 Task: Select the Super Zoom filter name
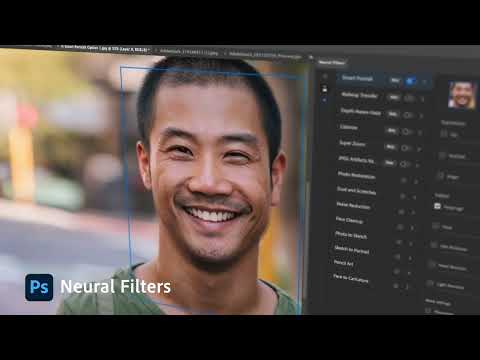[x=352, y=143]
